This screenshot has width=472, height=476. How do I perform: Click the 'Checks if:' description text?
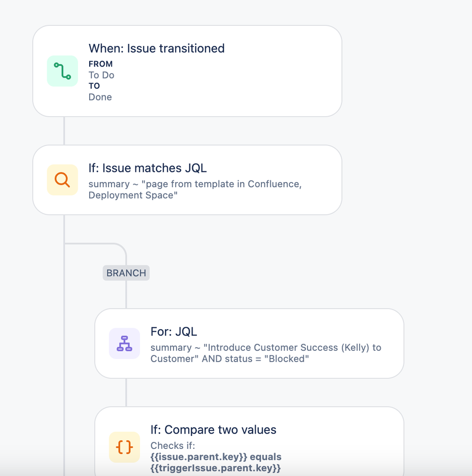pyautogui.click(x=173, y=446)
